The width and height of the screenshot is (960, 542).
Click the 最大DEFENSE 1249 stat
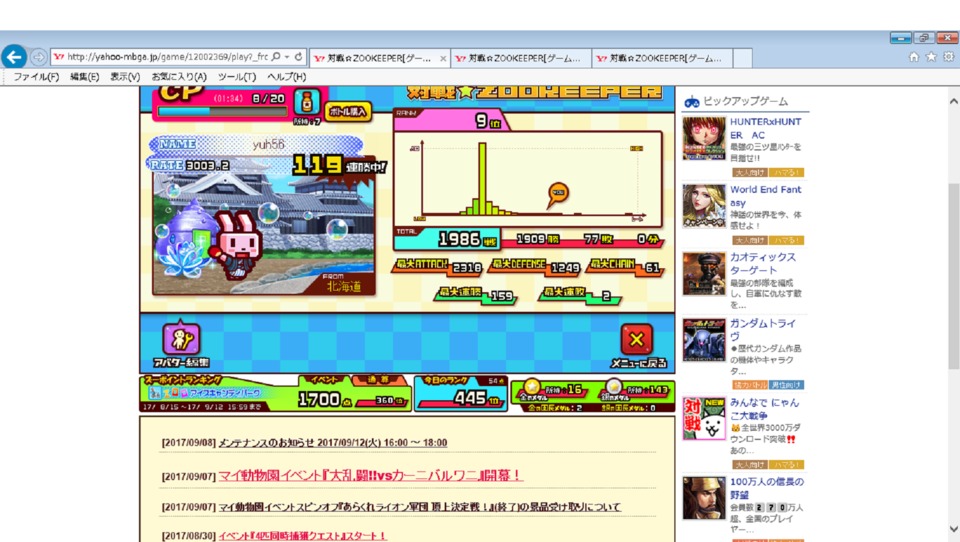535,266
